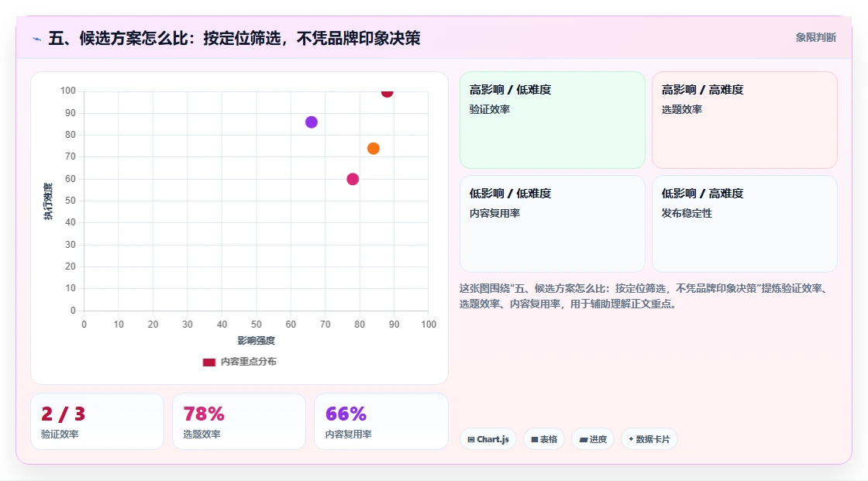Image resolution: width=868 pixels, height=481 pixels.
Task: Click the section heading 五、候选方案怎么比
Action: (234, 38)
